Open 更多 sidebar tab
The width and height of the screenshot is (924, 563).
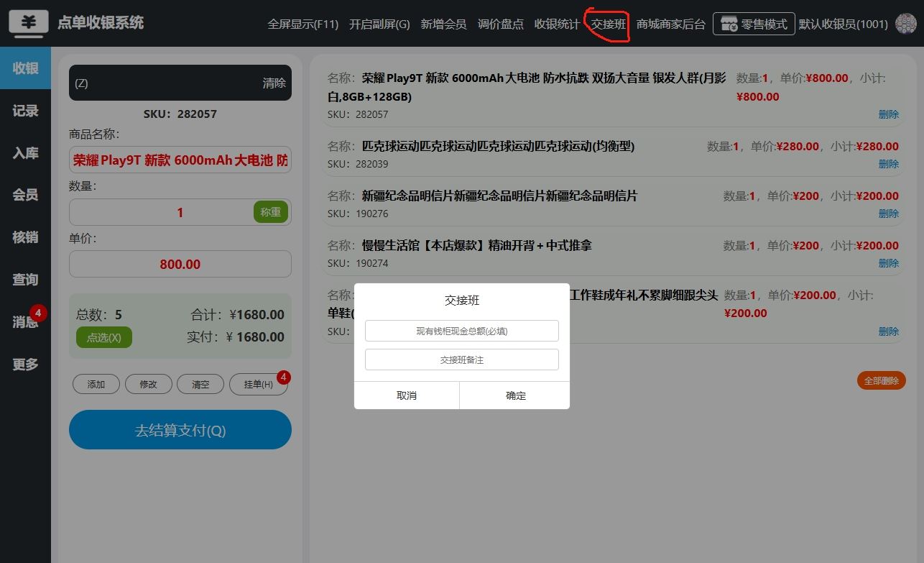[25, 365]
